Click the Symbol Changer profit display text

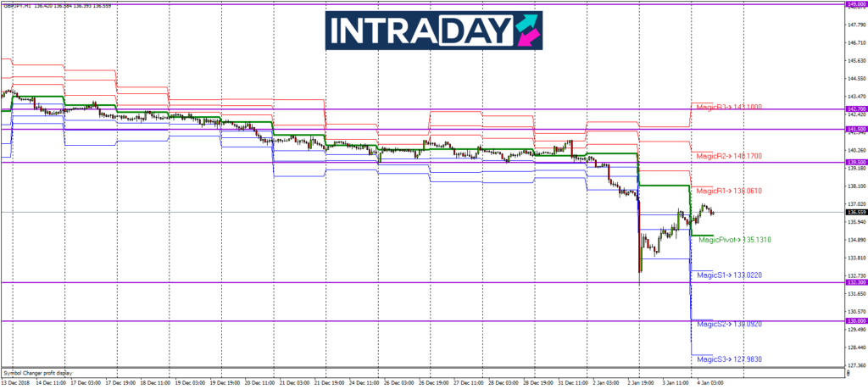37,373
